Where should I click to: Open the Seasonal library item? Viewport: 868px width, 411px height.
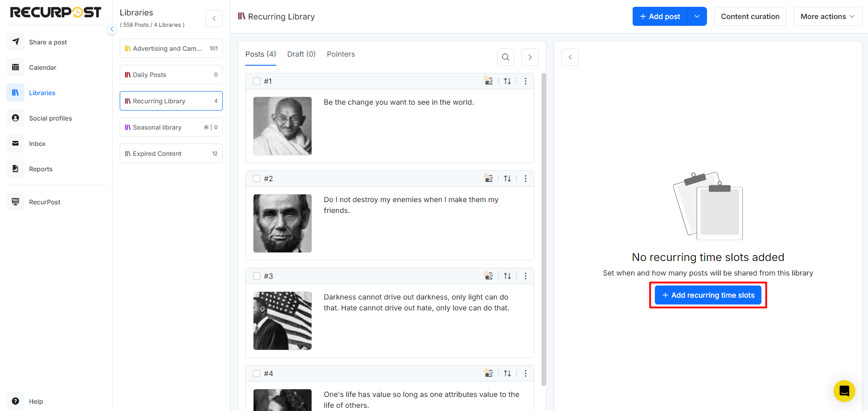coord(171,127)
